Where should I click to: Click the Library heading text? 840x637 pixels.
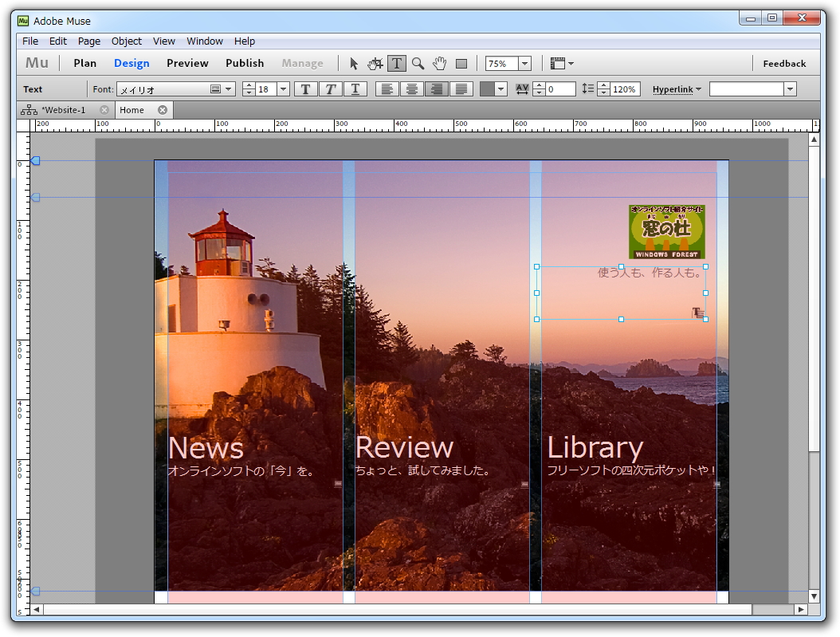(595, 447)
